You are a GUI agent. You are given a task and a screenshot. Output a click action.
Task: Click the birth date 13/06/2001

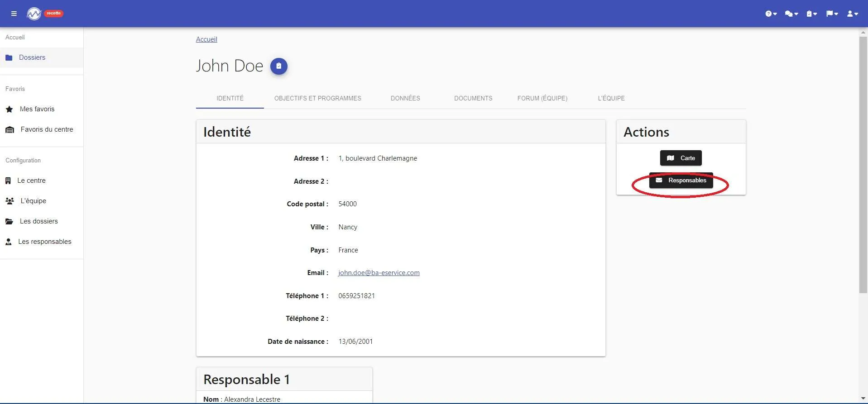click(x=355, y=342)
